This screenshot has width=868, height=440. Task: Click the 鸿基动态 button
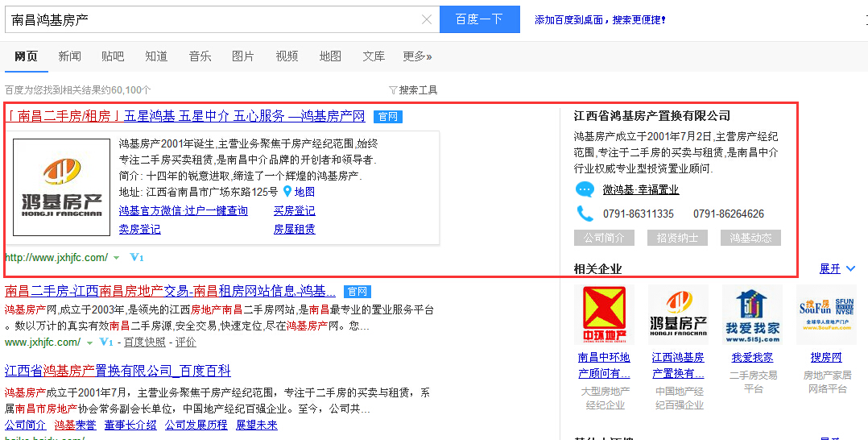pos(750,238)
